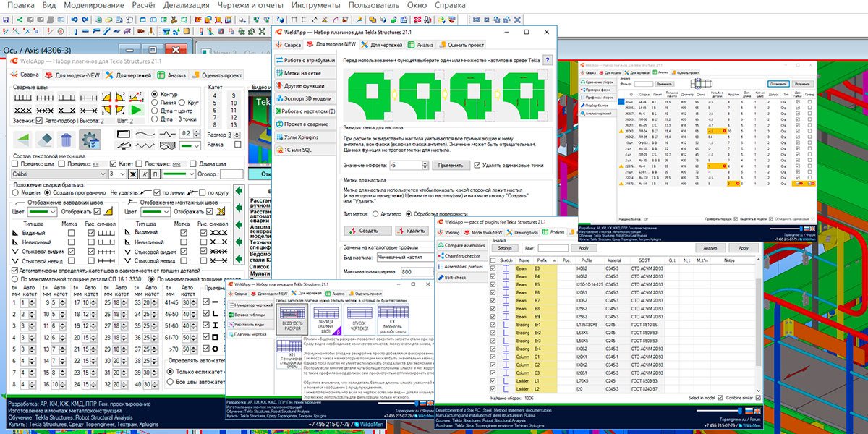Viewport: 868px width, 434px height.
Task: Open Метки на сетке in the sidebar
Action: (x=302, y=73)
